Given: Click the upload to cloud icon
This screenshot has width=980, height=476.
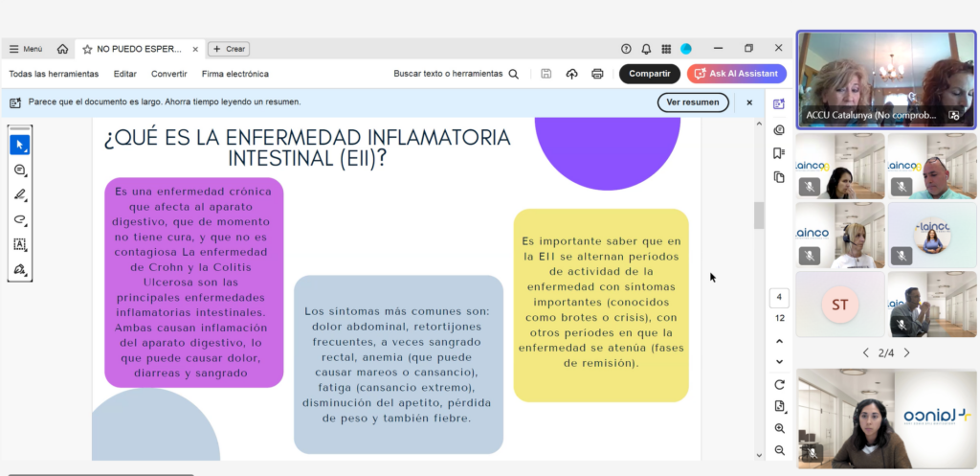Looking at the screenshot, I should [572, 74].
